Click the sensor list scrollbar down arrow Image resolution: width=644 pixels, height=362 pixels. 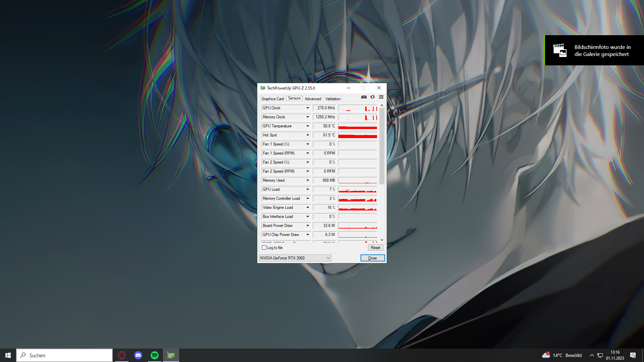(382, 240)
